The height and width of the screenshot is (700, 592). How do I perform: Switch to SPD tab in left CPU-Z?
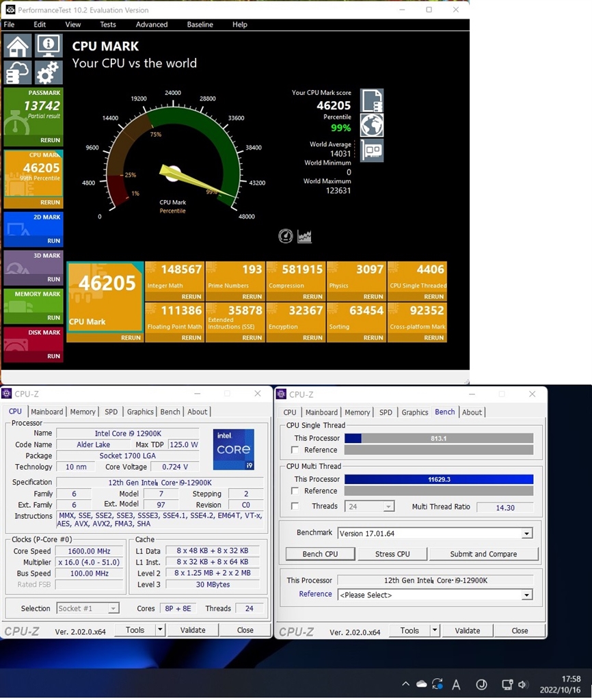pyautogui.click(x=111, y=412)
